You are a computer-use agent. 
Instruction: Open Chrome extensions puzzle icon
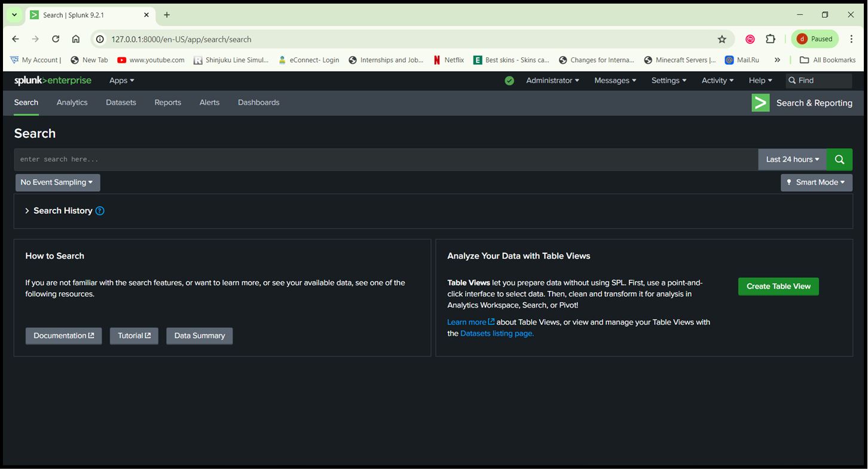pos(771,39)
